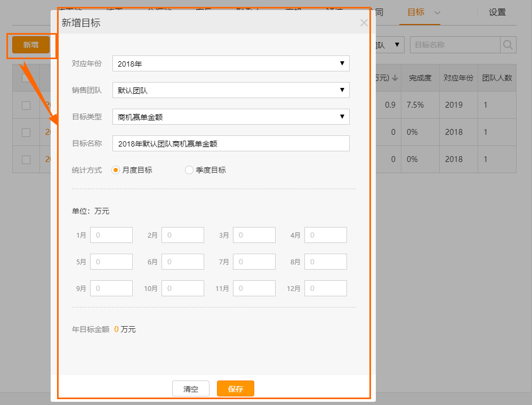Open the 对应年份 dropdown showing 2018年
This screenshot has width=532, height=405.
(x=231, y=63)
